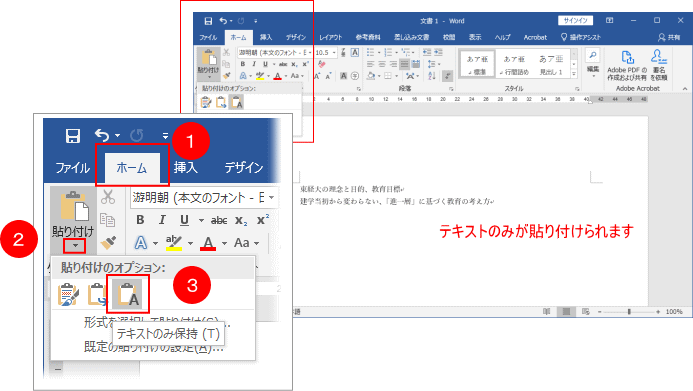Click the Enclosed Characters circle icon in the Word window

354,76
